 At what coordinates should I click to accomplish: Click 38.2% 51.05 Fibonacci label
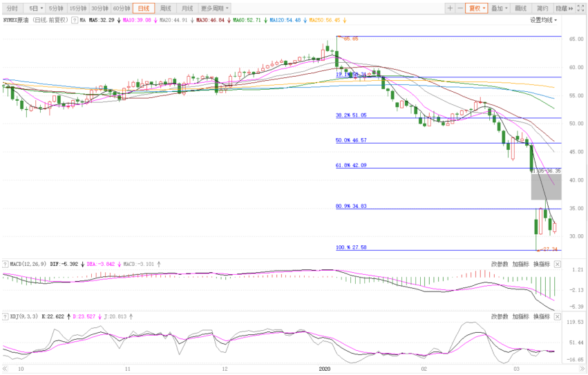tap(351, 115)
